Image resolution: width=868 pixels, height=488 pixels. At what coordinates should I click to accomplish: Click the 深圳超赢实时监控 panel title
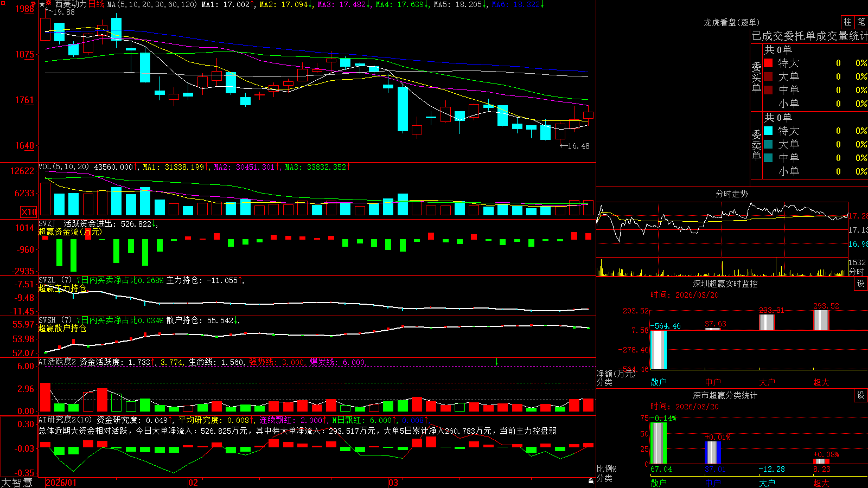pyautogui.click(x=725, y=284)
